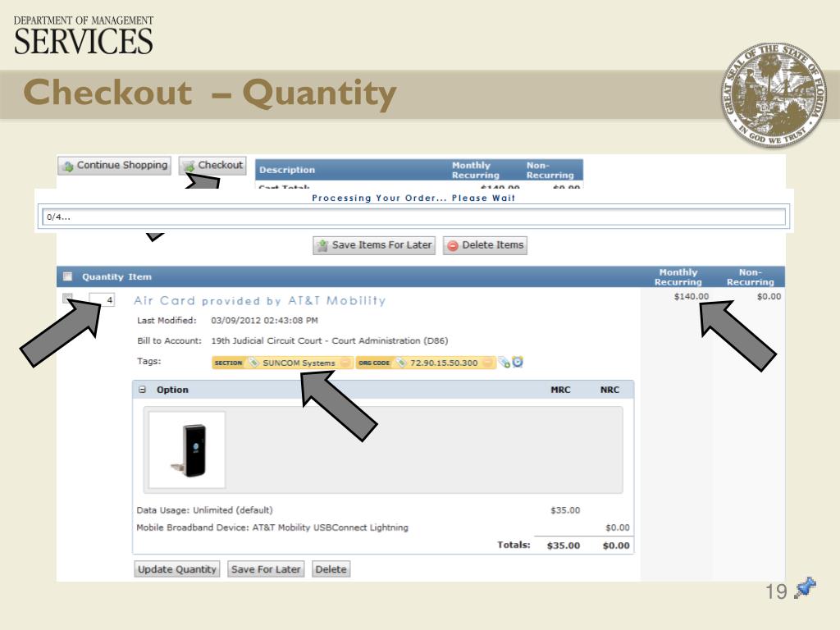Tick the Air Card item checkbox
Image resolution: width=840 pixels, height=630 pixels.
point(67,299)
